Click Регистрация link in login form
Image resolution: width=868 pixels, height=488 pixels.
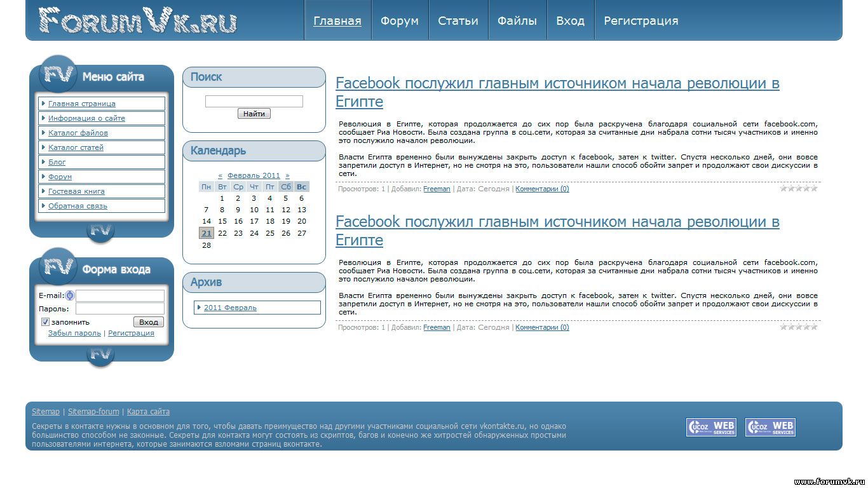click(x=131, y=333)
